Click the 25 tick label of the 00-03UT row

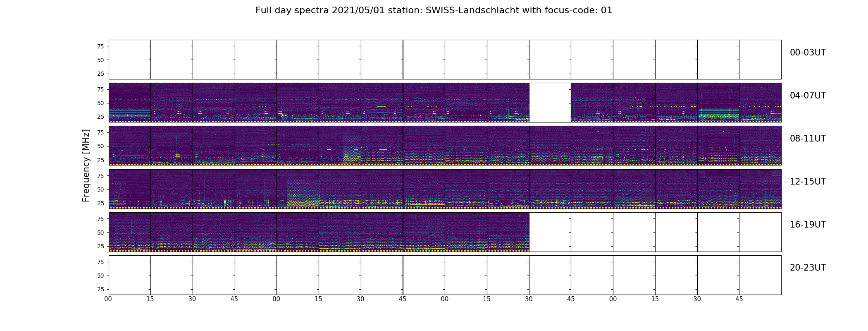coord(100,74)
